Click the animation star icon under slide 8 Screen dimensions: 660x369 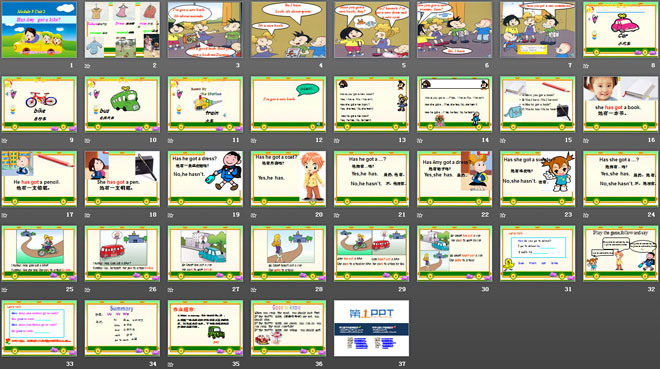(586, 66)
